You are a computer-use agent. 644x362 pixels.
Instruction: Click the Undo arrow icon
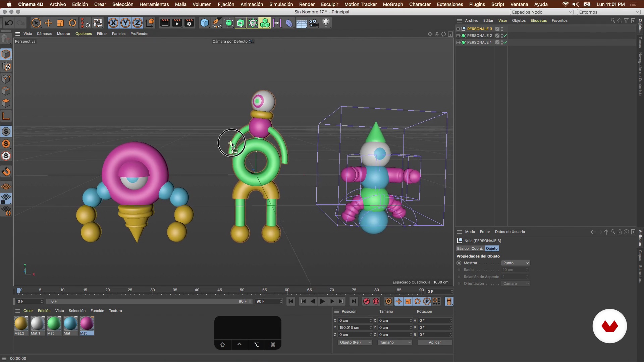[x=9, y=23]
